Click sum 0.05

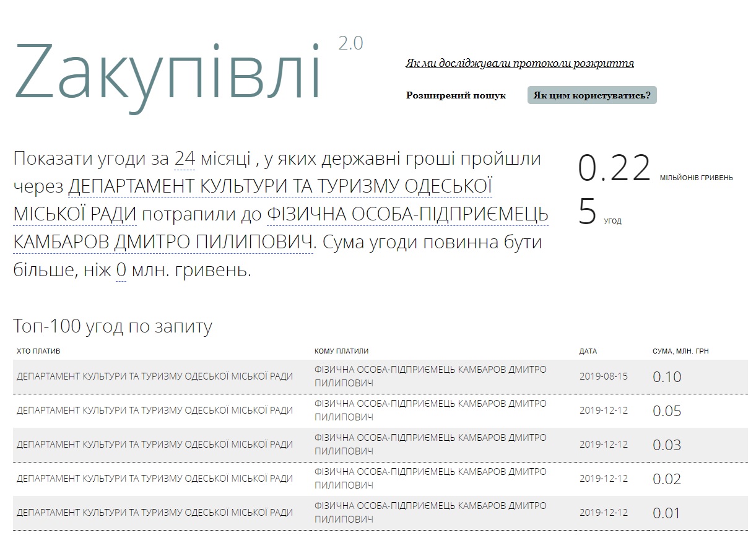tap(667, 411)
